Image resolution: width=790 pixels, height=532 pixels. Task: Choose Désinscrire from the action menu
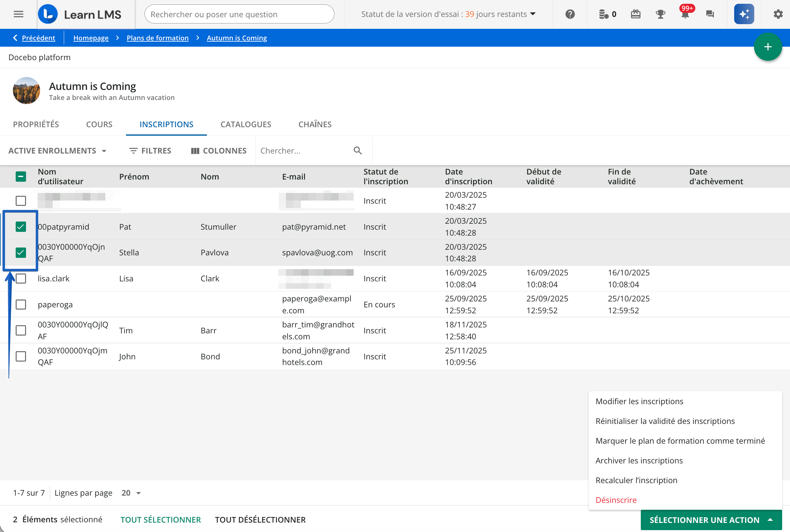pyautogui.click(x=616, y=500)
